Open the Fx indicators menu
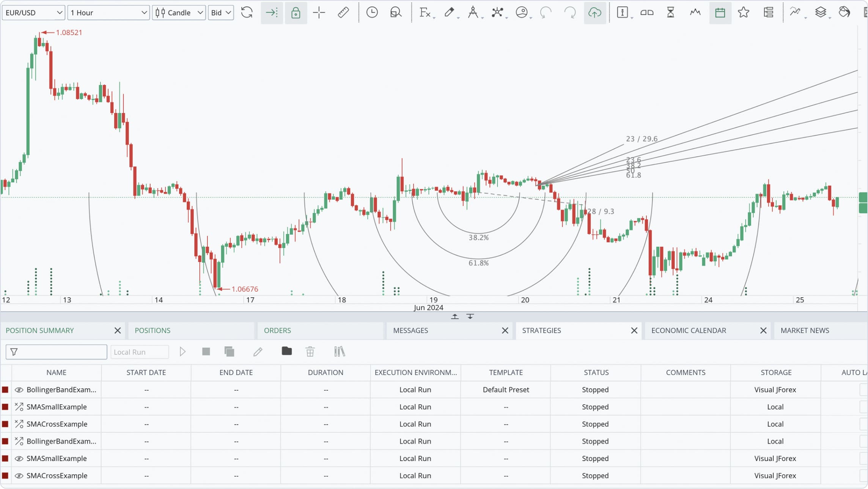The width and height of the screenshot is (868, 489). [425, 13]
